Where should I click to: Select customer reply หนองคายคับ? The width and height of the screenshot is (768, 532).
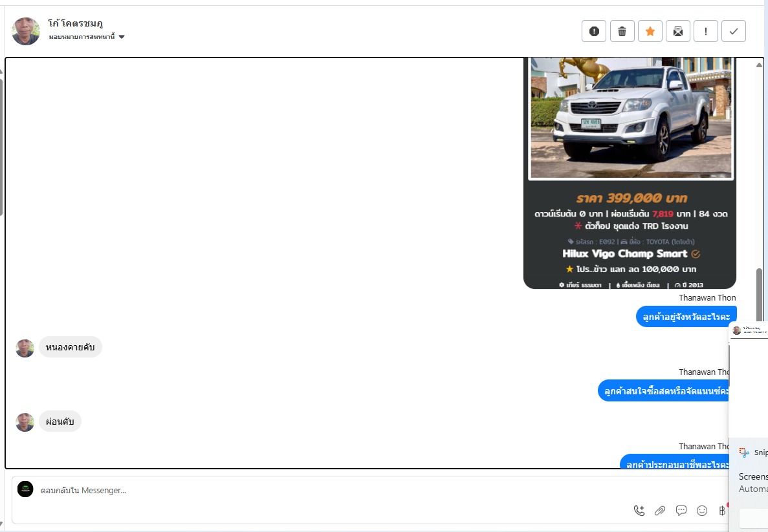(70, 347)
